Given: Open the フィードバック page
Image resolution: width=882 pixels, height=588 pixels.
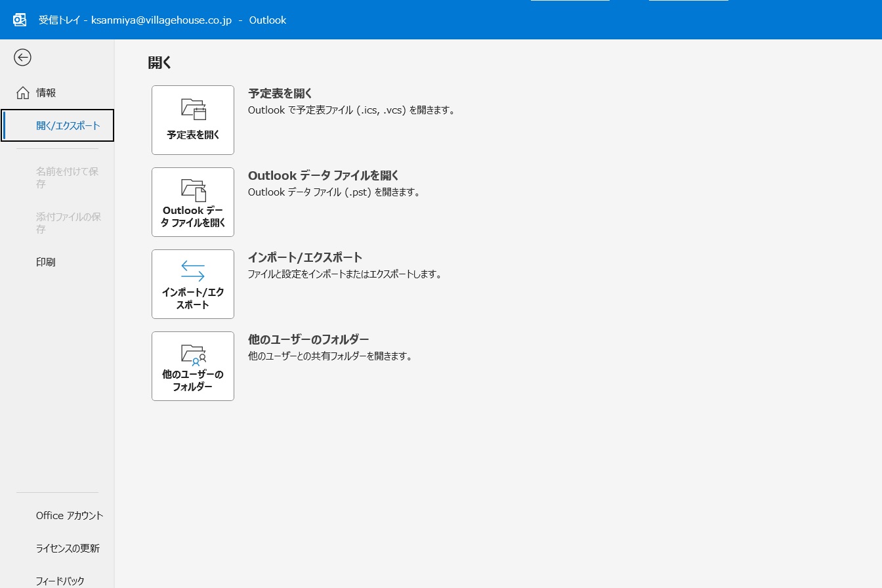Looking at the screenshot, I should point(60,581).
